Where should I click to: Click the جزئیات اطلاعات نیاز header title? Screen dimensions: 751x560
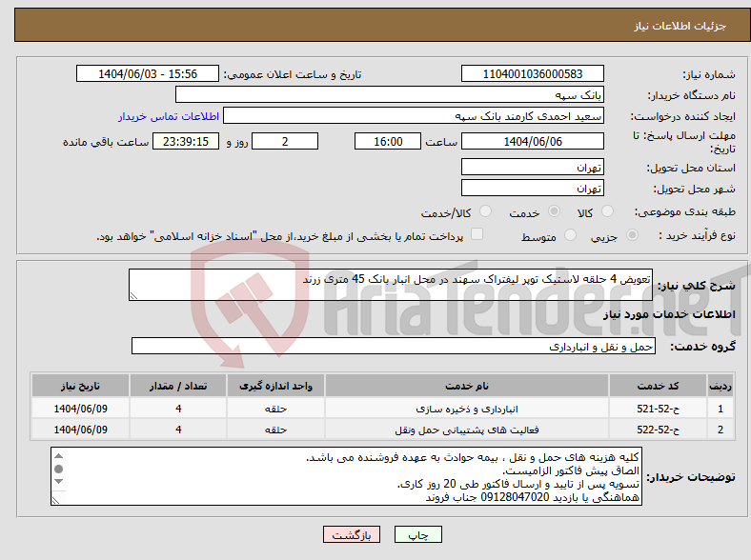coord(680,26)
